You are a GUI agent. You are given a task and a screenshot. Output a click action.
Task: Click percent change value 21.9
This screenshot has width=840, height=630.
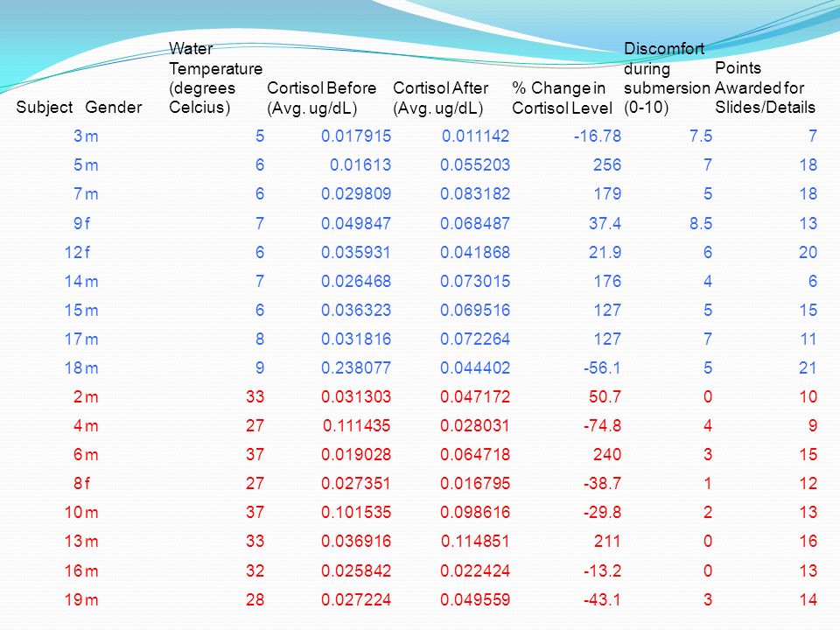[x=605, y=252]
